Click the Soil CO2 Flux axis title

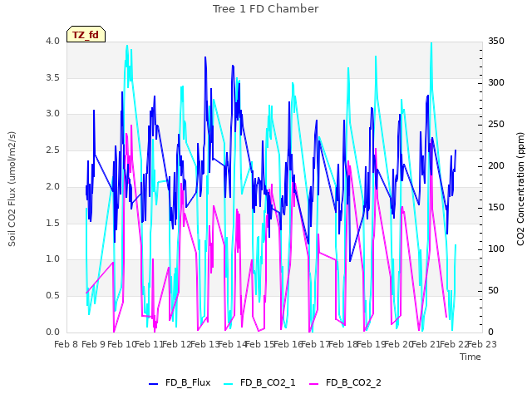point(12,189)
